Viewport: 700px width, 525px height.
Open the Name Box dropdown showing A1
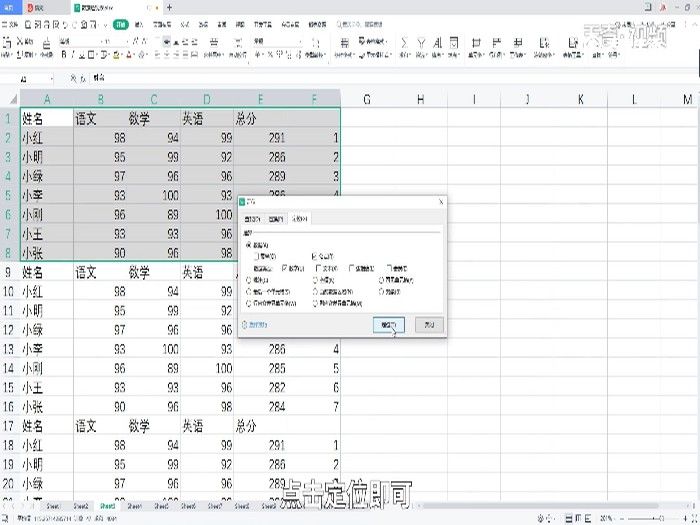[x=52, y=79]
